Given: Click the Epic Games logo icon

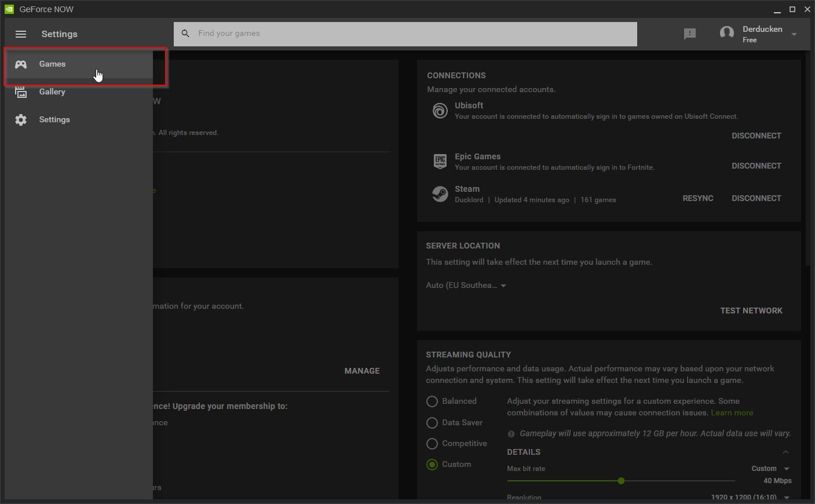Looking at the screenshot, I should [x=440, y=161].
